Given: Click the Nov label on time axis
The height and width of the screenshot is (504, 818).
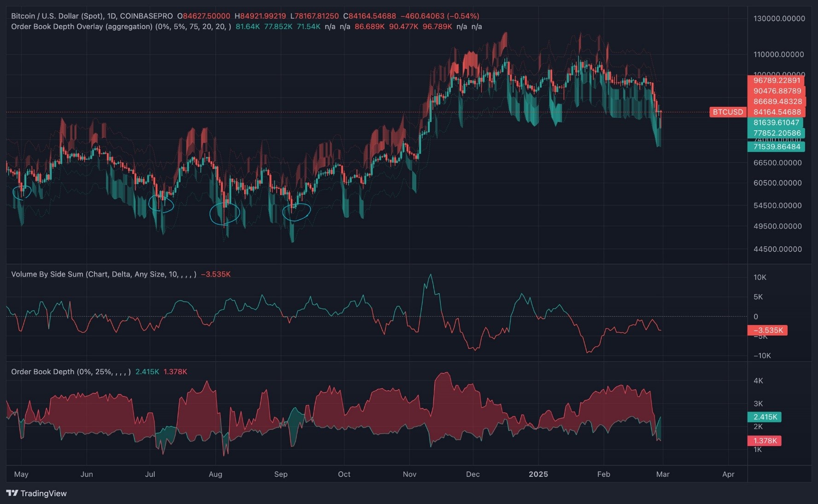Looking at the screenshot, I should [409, 474].
